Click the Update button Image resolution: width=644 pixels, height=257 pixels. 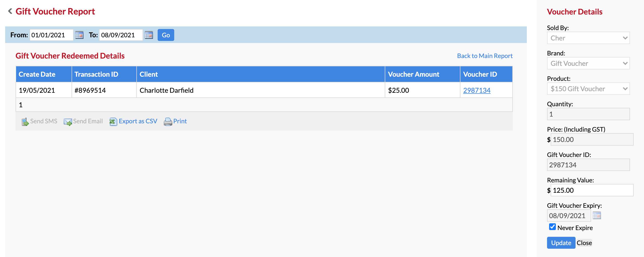tap(561, 243)
